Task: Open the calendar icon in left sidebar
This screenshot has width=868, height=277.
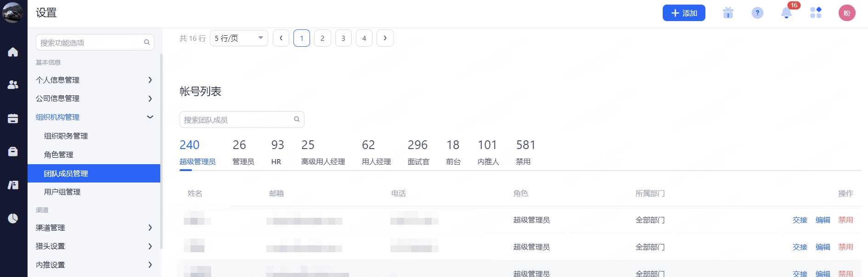Action: 13,118
